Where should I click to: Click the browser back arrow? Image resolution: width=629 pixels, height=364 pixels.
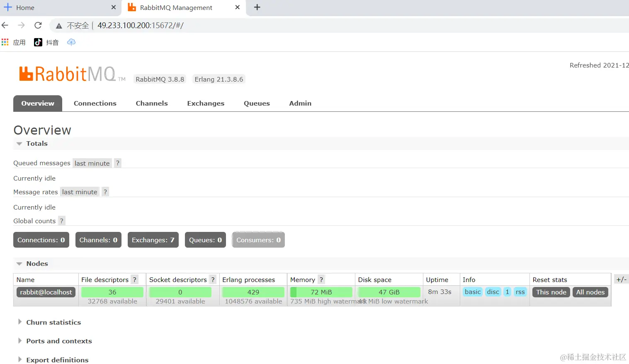coord(5,25)
